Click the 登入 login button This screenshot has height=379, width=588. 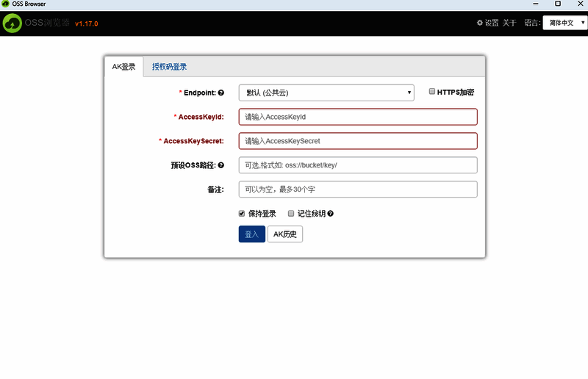251,234
